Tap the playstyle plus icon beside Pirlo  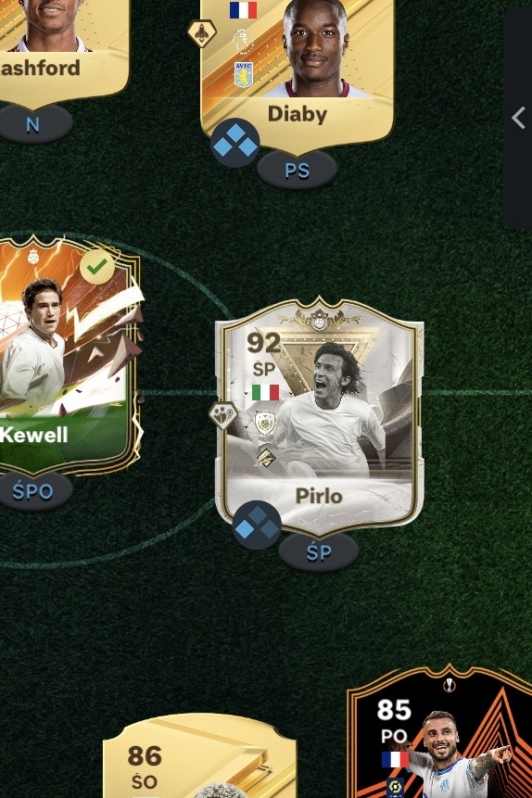click(x=223, y=415)
